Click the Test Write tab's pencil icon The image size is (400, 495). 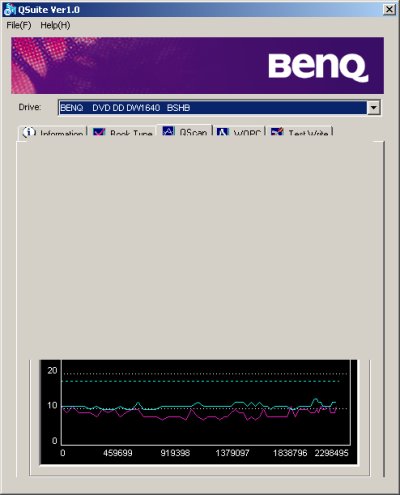pyautogui.click(x=277, y=133)
